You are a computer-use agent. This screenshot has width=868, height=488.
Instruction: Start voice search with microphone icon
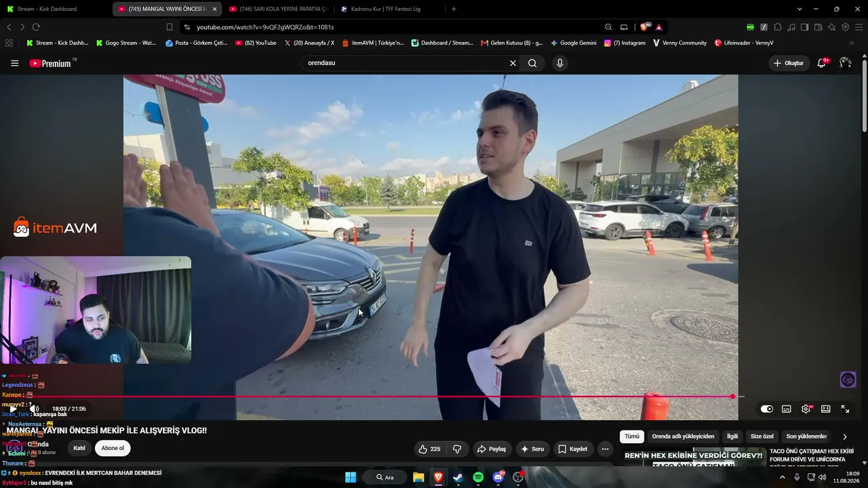[x=559, y=63]
